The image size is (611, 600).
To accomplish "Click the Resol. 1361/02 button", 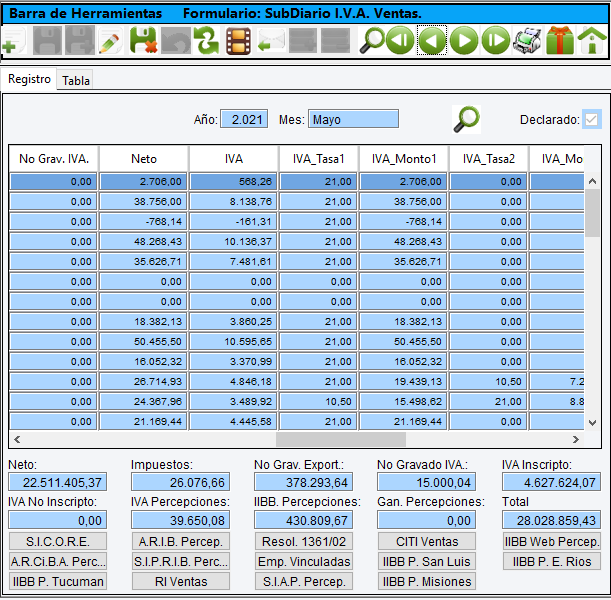I will point(304,542).
